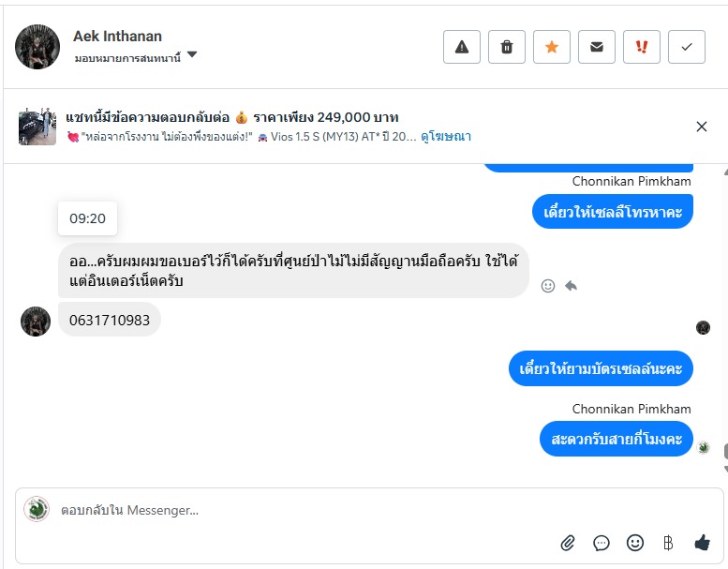Click the Vios ad thumbnail image

pyautogui.click(x=37, y=127)
